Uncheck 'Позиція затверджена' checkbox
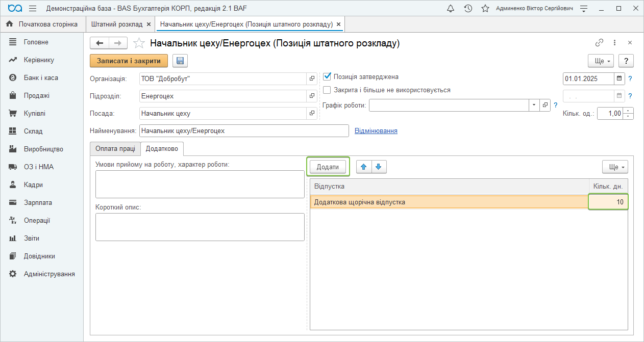Screen dimensions: 644x342 coord(327,77)
